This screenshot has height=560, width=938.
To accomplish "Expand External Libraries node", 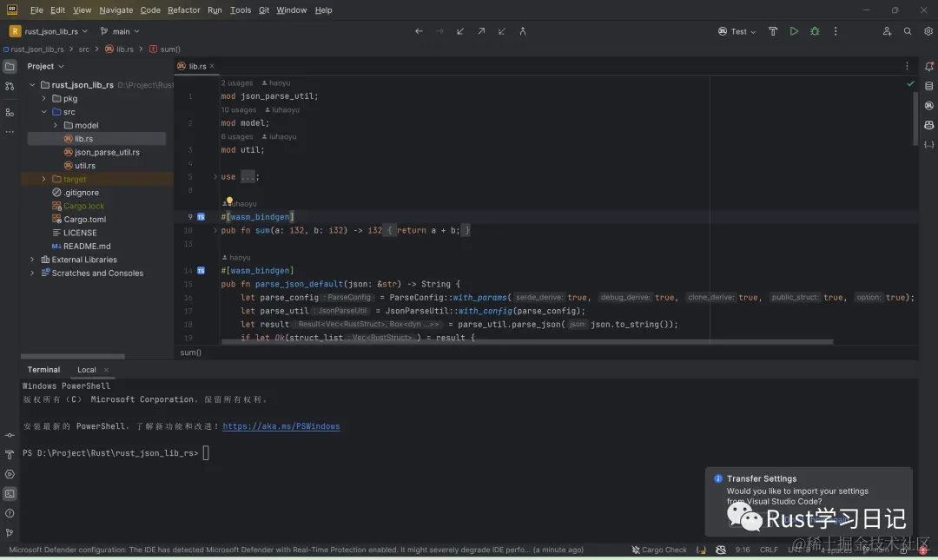I will 32,260.
